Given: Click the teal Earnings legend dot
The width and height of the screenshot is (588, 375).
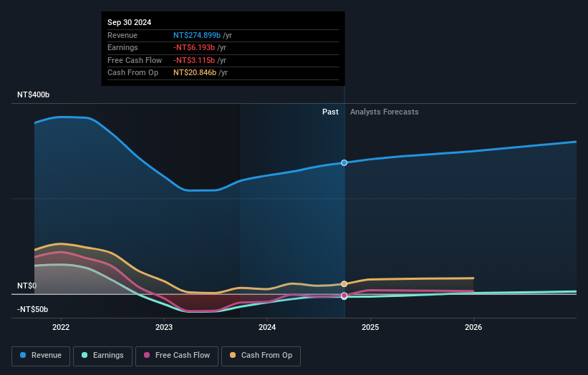Looking at the screenshot, I should point(85,355).
